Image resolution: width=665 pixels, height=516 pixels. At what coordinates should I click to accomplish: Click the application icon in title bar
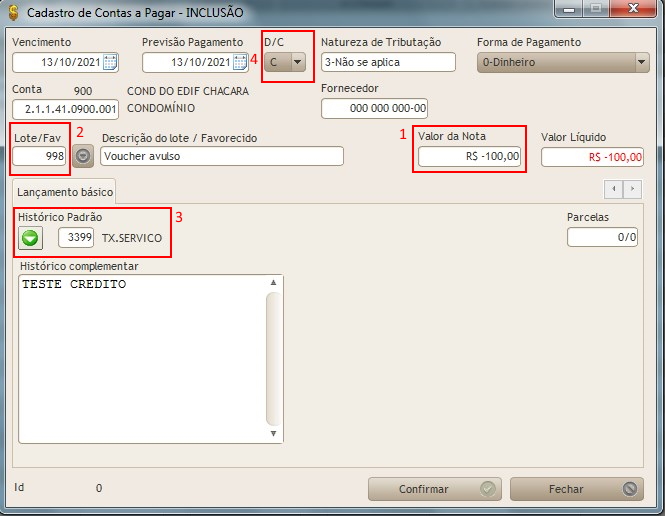coord(11,12)
